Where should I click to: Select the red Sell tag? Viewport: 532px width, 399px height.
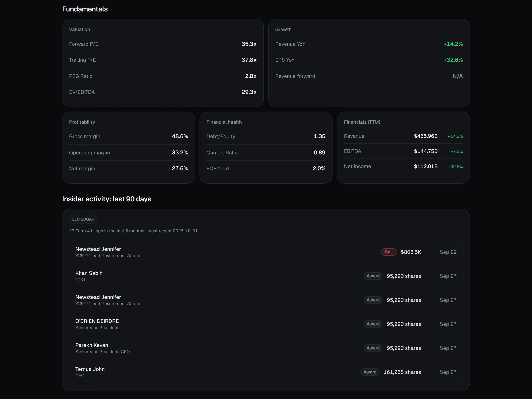(389, 252)
